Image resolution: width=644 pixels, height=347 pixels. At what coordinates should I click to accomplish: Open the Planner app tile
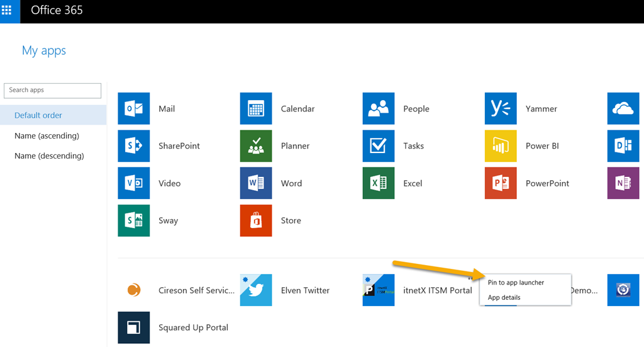(x=256, y=146)
